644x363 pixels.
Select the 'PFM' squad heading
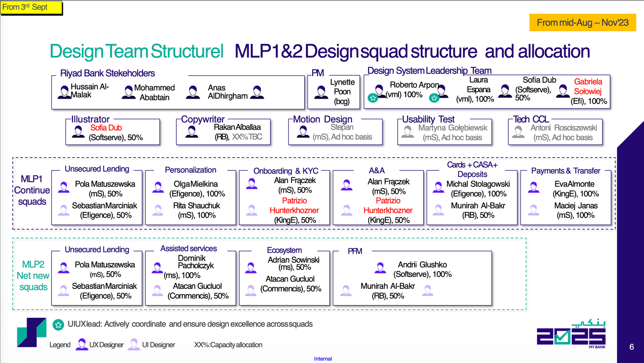click(x=355, y=251)
